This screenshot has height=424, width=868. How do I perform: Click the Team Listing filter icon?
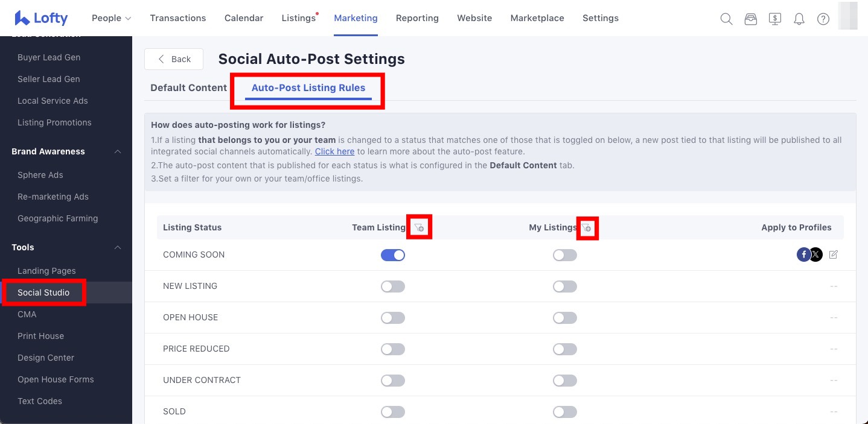click(x=419, y=228)
